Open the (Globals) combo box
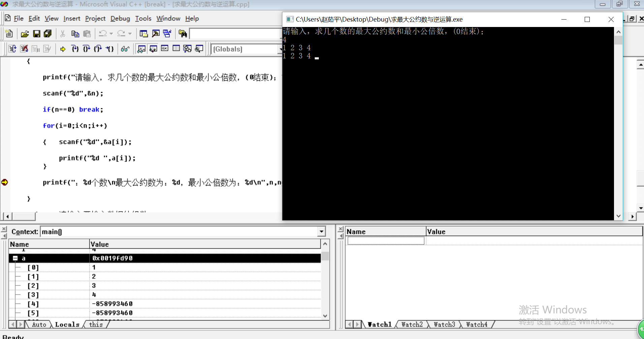644x339 pixels. click(x=247, y=49)
